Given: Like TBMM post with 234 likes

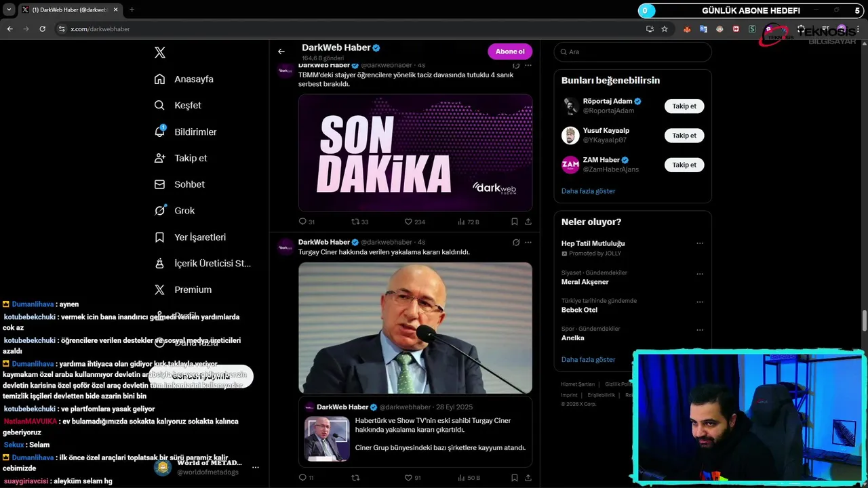Looking at the screenshot, I should [414, 222].
